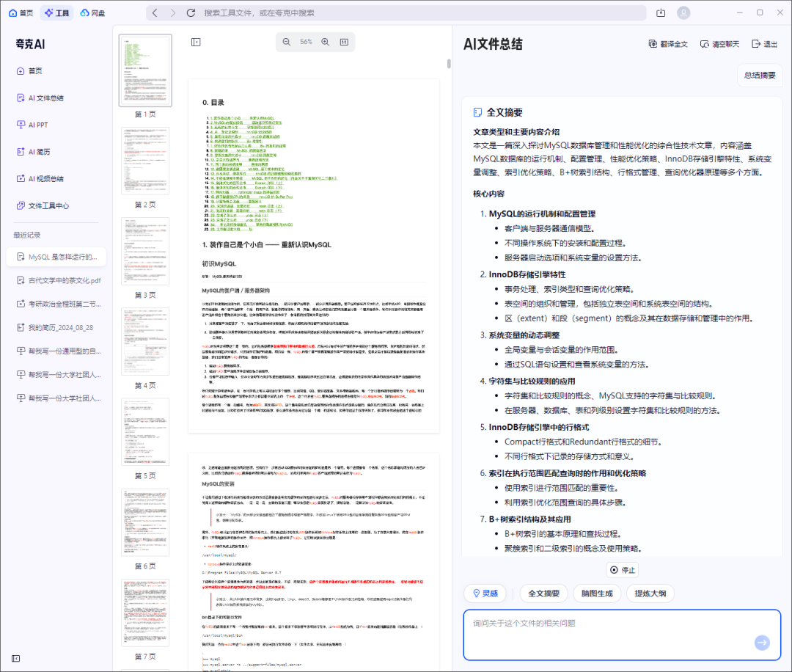Open AI PPT in sidebar
Screen dimensions: 792x672
tap(32, 125)
